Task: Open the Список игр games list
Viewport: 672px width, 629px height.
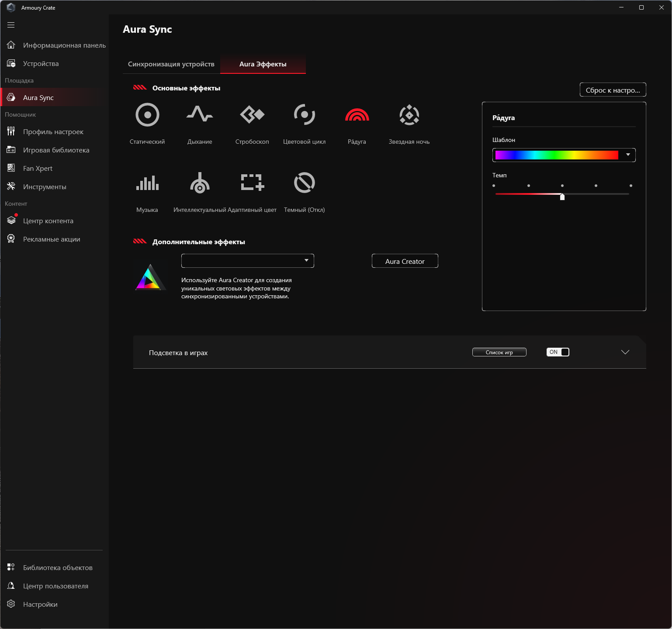Action: (x=499, y=352)
